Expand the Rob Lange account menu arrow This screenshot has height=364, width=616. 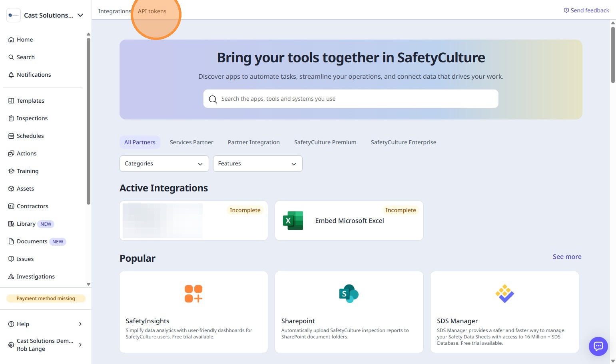80,345
